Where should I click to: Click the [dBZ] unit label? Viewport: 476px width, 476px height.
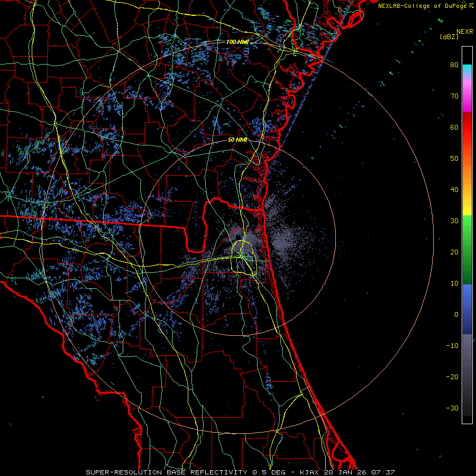tap(449, 36)
